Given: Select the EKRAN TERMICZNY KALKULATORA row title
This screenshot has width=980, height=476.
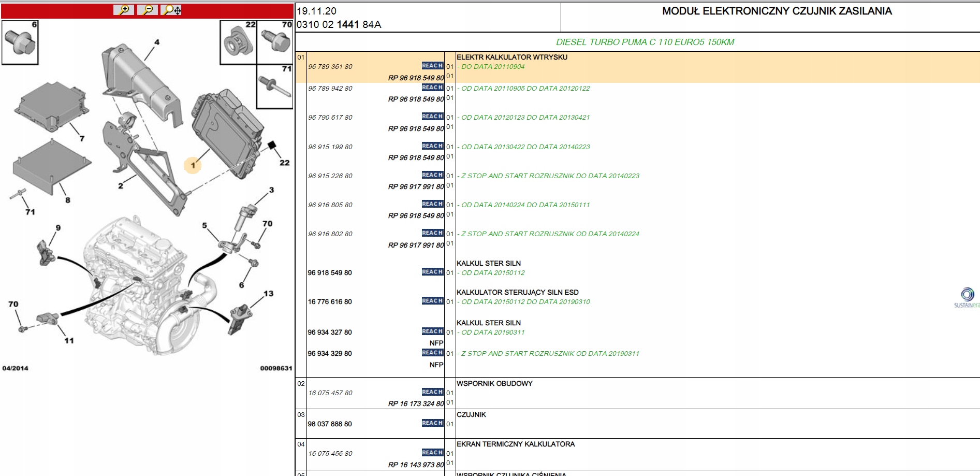Looking at the screenshot, I should click(516, 444).
